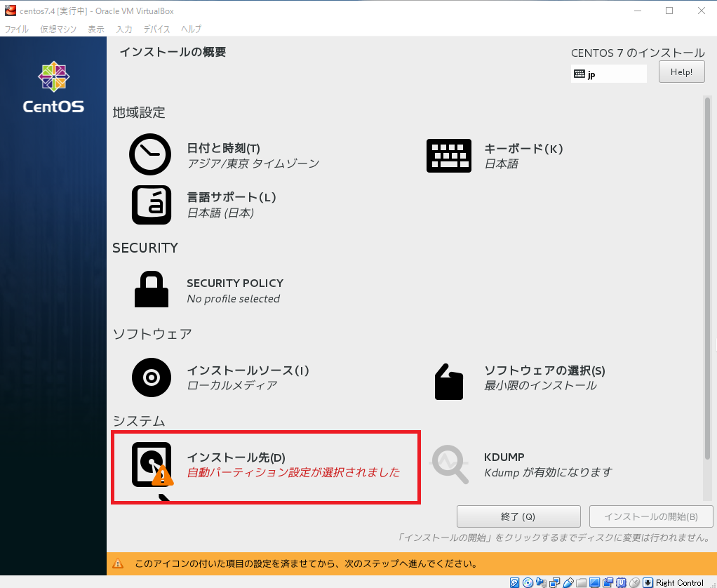Click the KDUMP magnifier icon
This screenshot has width=717, height=588.
point(449,464)
